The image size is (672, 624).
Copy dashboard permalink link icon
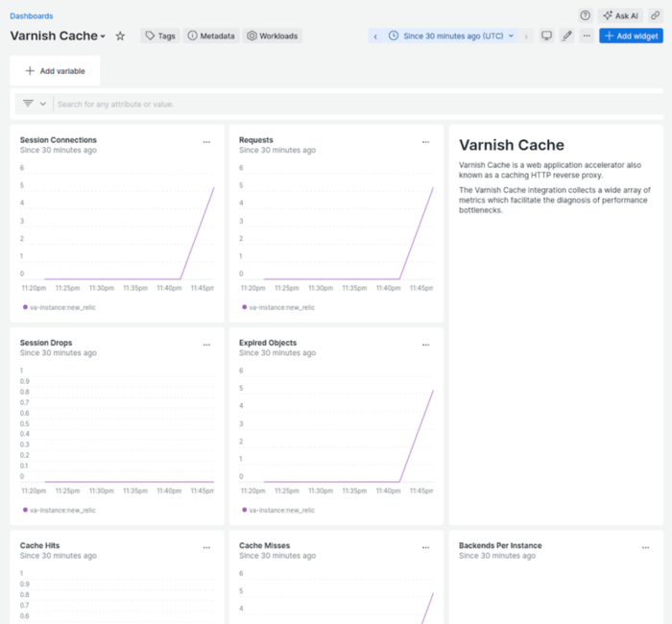(656, 16)
